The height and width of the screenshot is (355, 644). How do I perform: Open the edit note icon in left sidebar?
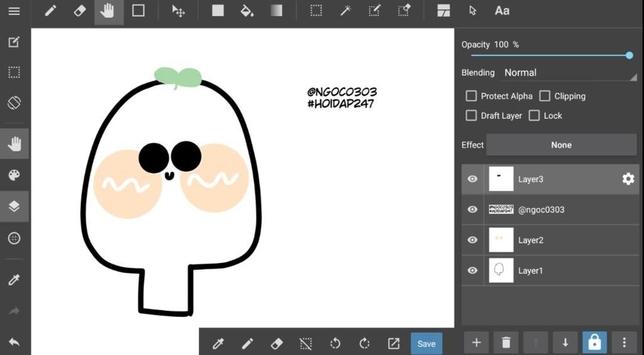pos(14,42)
